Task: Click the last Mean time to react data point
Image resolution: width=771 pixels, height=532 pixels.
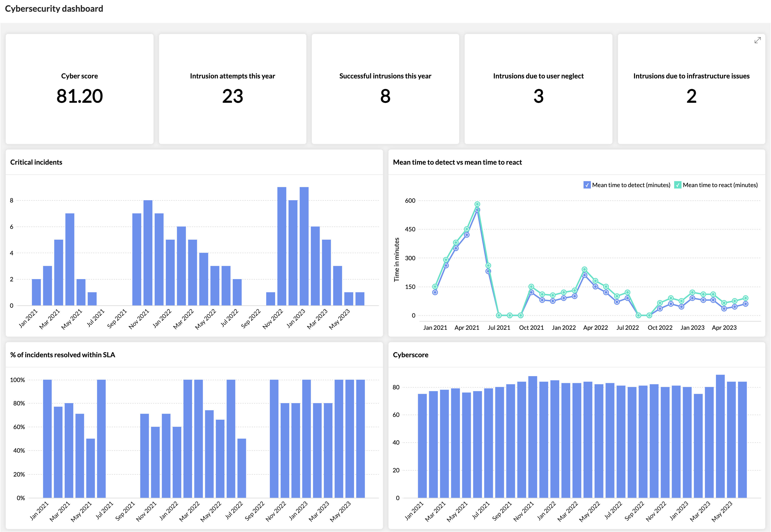Action: pyautogui.click(x=745, y=298)
